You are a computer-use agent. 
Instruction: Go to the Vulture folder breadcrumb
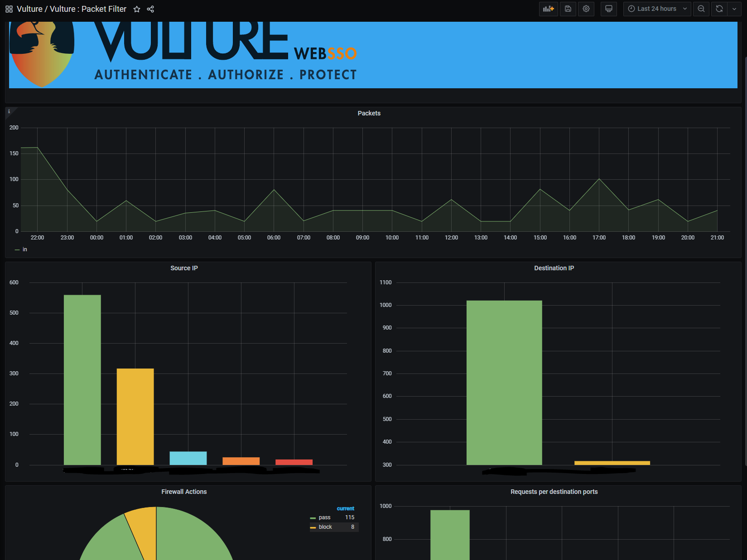tap(29, 9)
